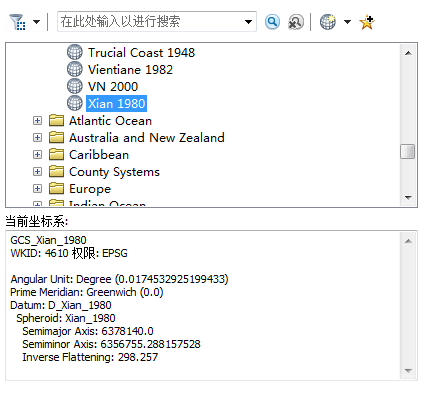
Task: Click the globe icon beside Xian 1980
Action: (x=75, y=103)
